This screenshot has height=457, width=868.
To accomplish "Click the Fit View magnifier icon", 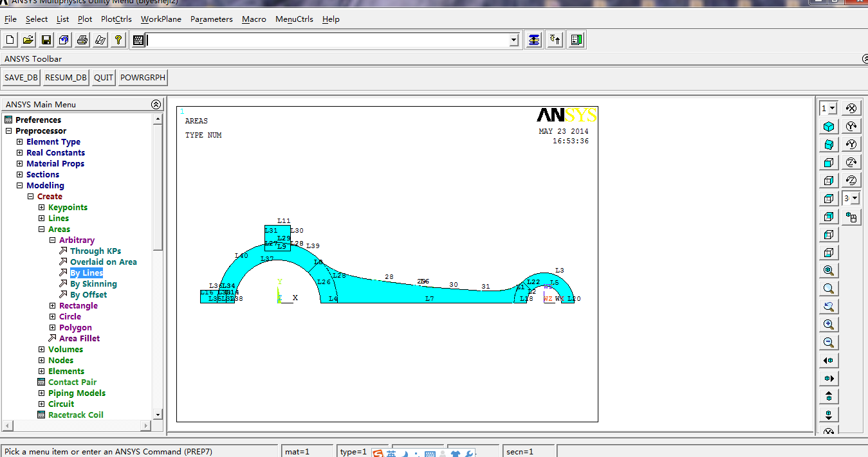I will click(x=829, y=271).
